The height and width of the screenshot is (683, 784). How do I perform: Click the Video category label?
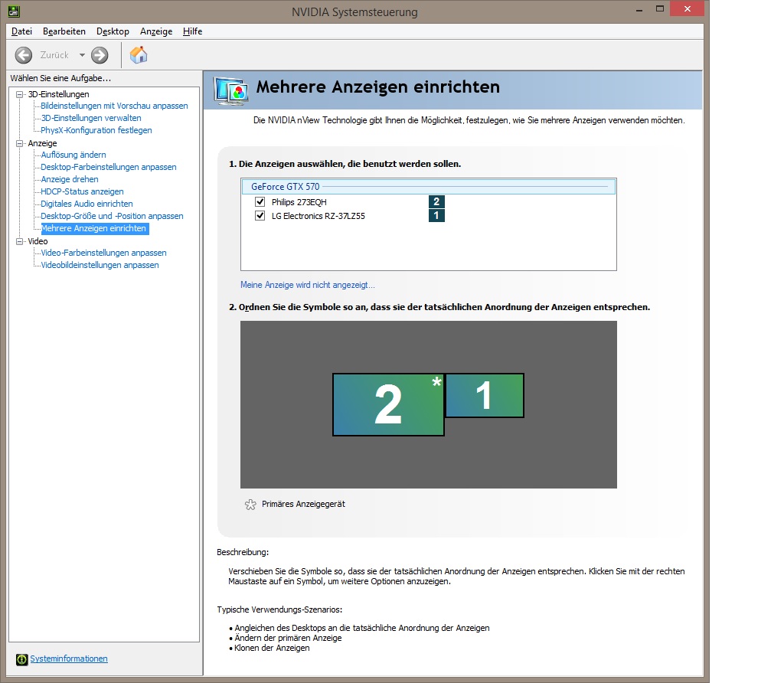click(x=38, y=241)
